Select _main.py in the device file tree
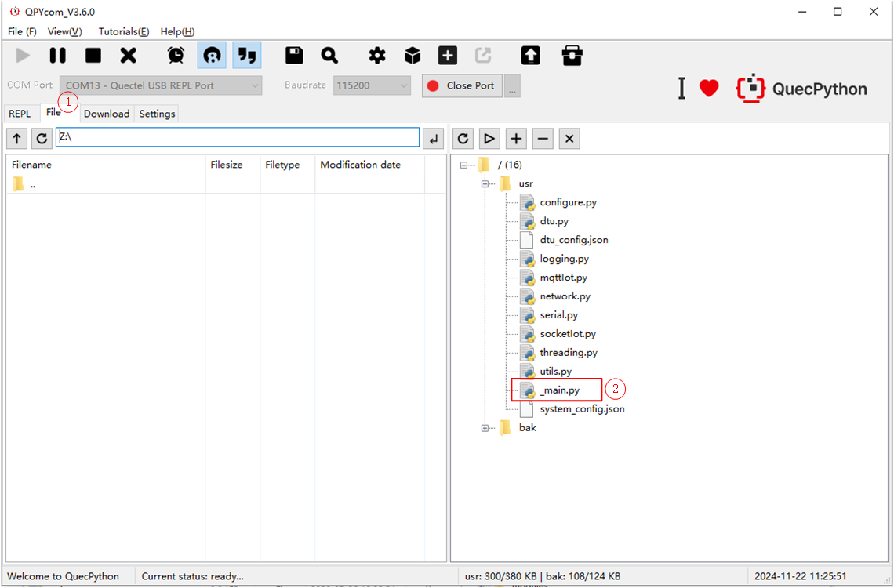 point(559,390)
